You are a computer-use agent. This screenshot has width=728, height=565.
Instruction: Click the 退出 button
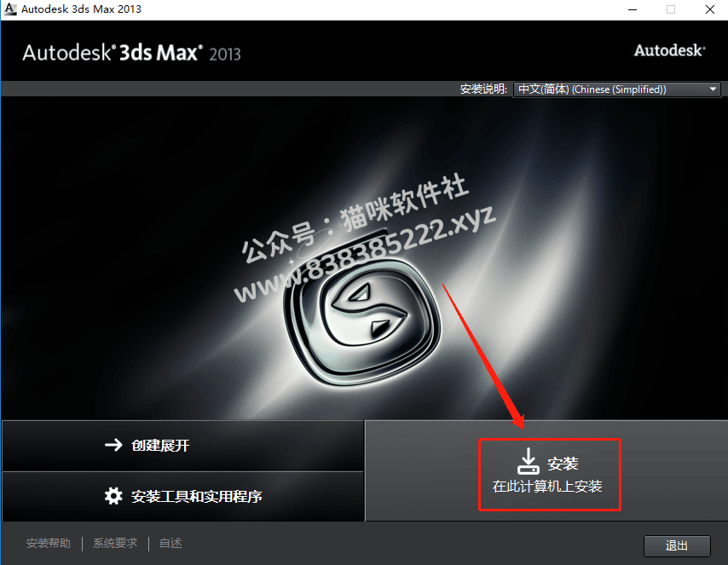[x=677, y=545]
